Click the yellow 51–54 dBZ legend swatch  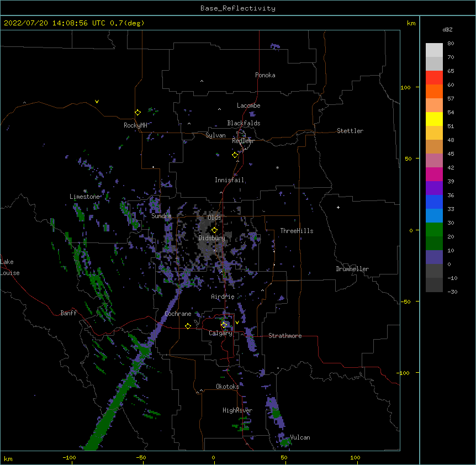coord(434,119)
